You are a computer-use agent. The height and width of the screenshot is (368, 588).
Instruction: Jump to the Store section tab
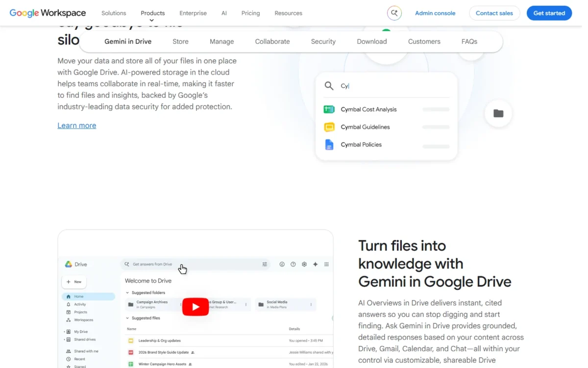pos(180,42)
